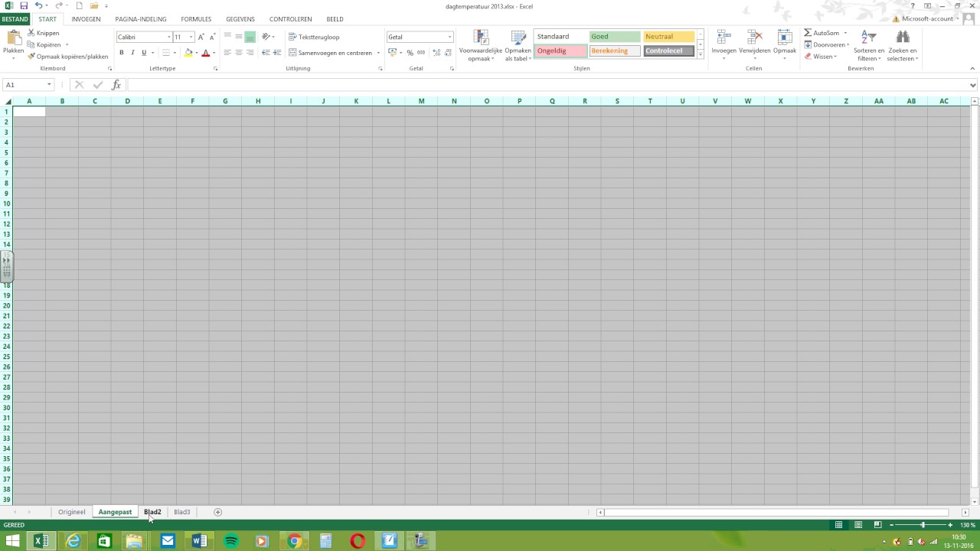The image size is (980, 551).
Task: Click the zoom slider handle in the status bar
Action: click(x=923, y=525)
